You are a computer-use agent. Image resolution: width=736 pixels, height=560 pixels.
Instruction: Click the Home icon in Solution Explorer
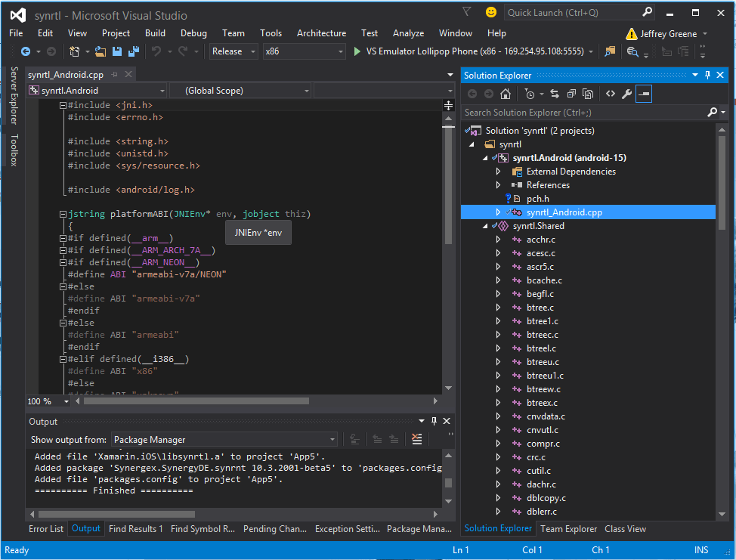coord(506,94)
